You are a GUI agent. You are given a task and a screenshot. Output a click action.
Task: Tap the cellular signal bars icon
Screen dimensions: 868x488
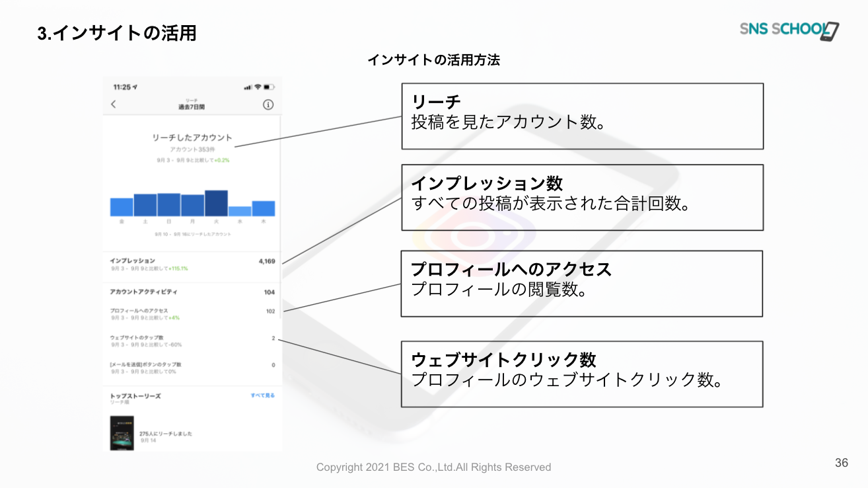(248, 87)
